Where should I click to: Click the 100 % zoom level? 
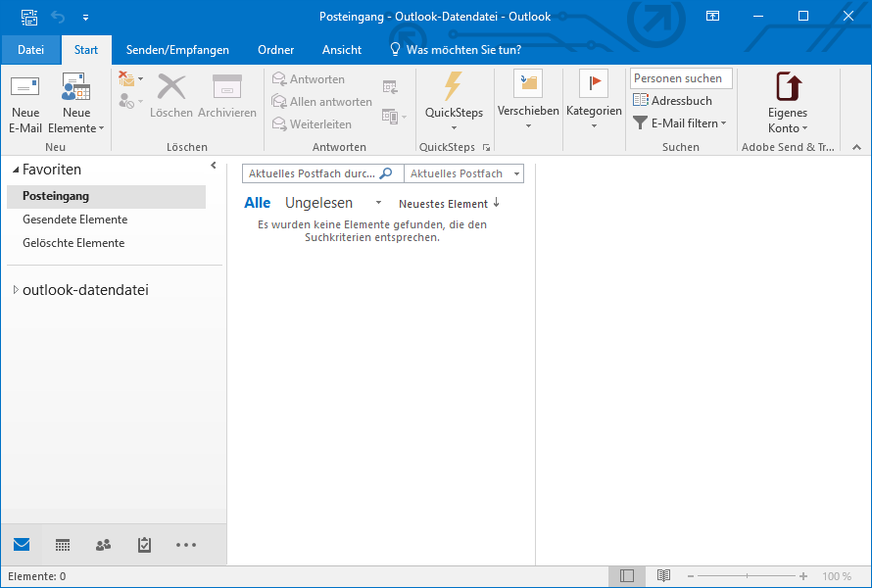(x=837, y=576)
